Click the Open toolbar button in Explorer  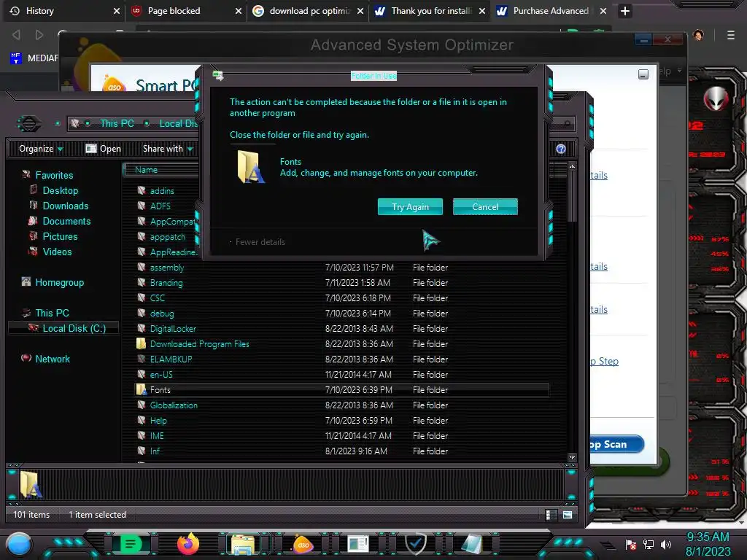point(104,149)
